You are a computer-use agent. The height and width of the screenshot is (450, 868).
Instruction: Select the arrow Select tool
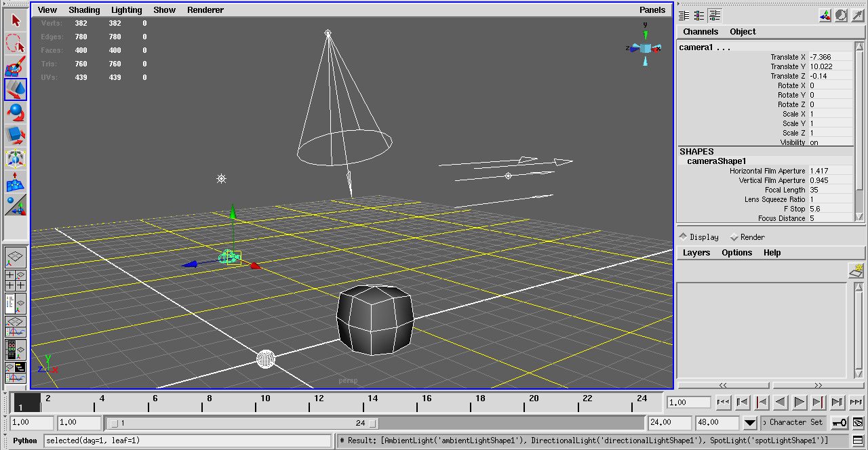click(16, 20)
